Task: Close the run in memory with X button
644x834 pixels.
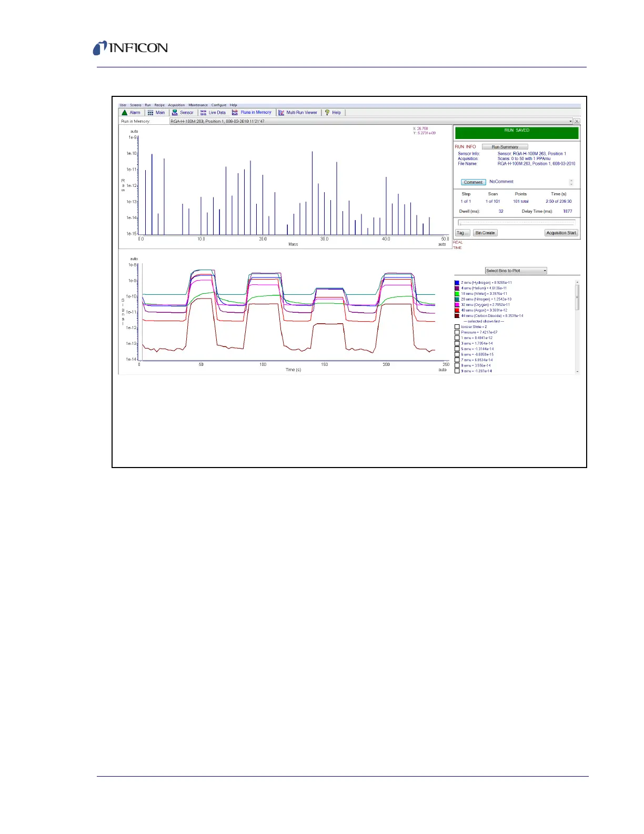Action: 577,121
